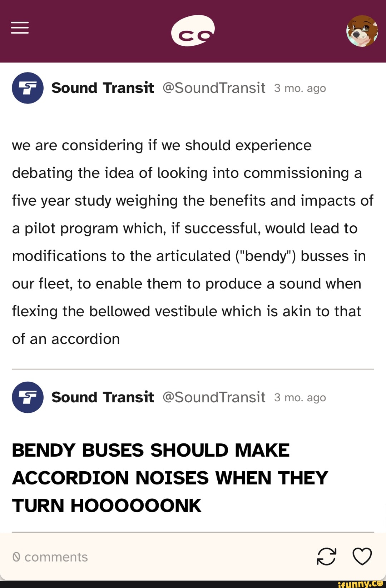The image size is (386, 588).
Task: Open your profile avatar menu
Action: point(362,31)
